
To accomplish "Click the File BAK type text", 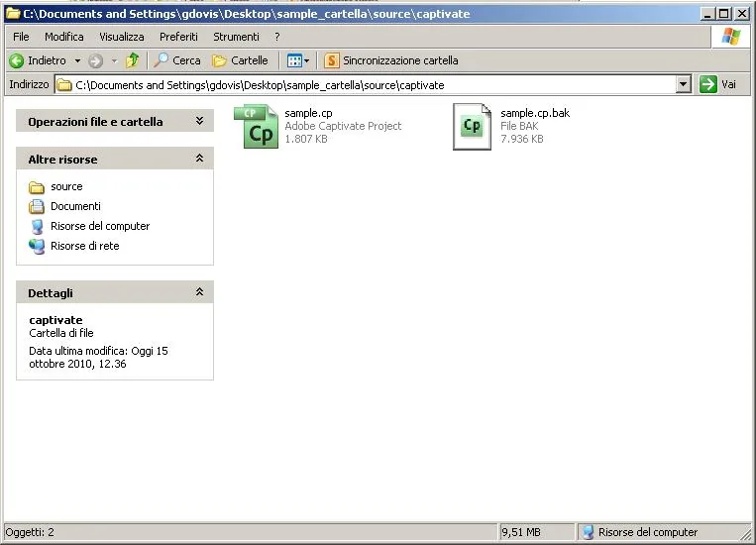I will coord(519,126).
